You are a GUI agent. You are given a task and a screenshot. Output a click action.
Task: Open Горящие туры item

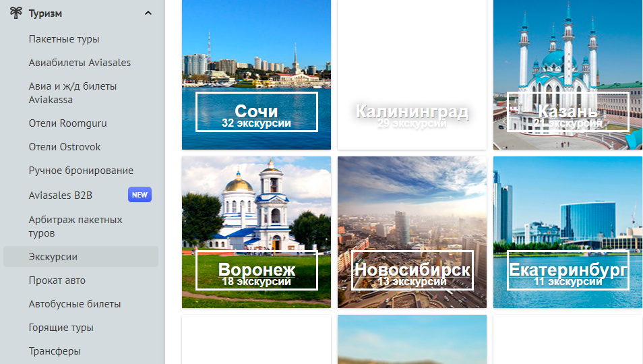click(x=61, y=328)
